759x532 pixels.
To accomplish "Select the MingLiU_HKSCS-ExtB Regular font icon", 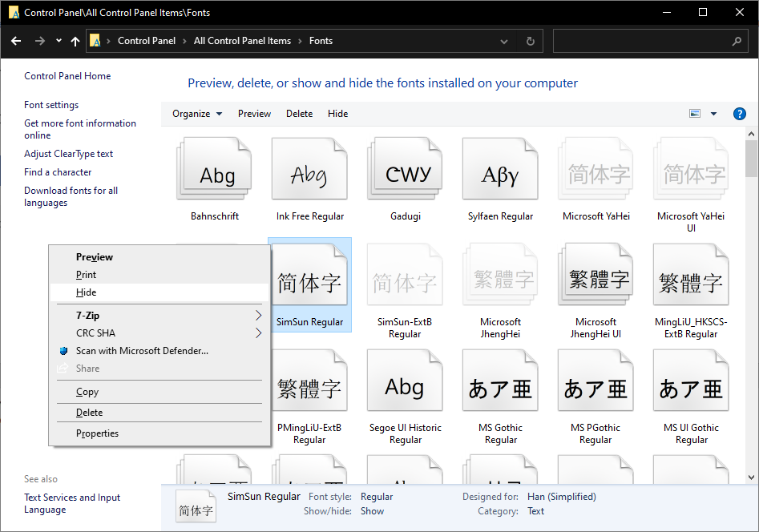I will point(691,275).
